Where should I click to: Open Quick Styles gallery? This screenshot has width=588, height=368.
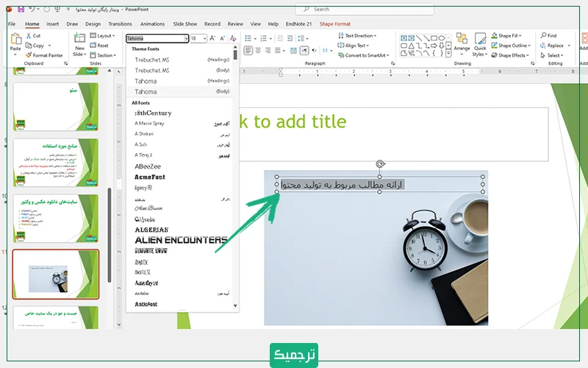tap(480, 45)
